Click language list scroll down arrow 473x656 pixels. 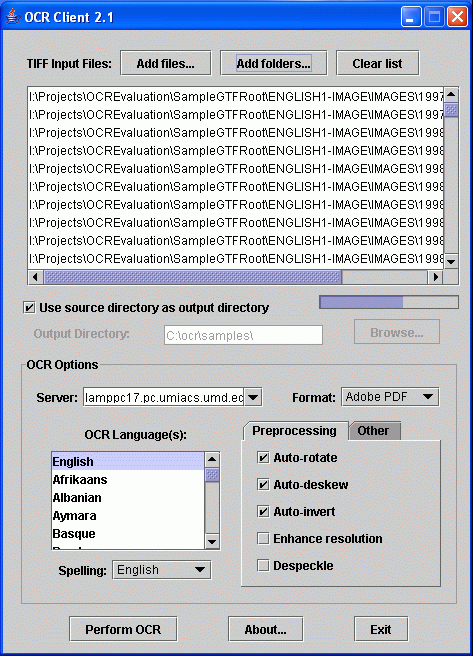[212, 542]
